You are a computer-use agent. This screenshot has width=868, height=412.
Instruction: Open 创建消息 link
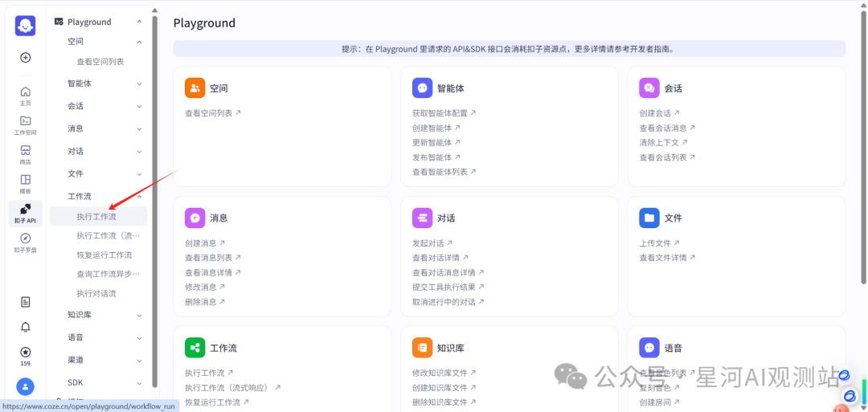click(x=206, y=243)
